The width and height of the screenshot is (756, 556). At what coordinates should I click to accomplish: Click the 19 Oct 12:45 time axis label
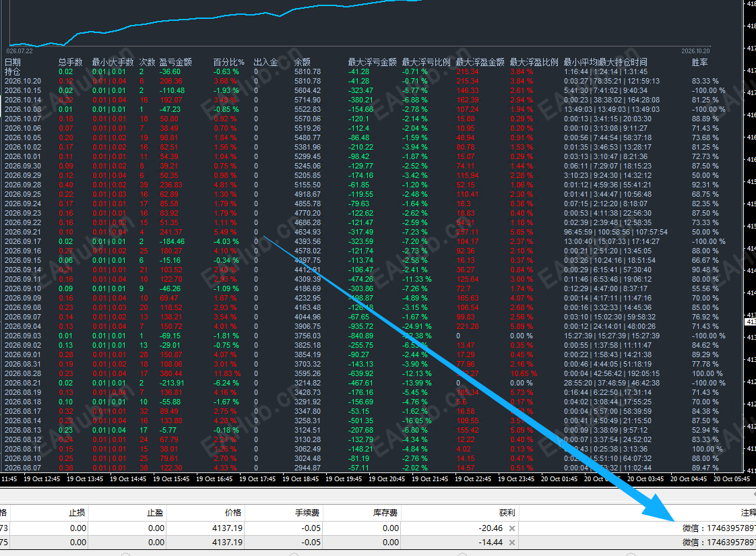click(x=42, y=479)
